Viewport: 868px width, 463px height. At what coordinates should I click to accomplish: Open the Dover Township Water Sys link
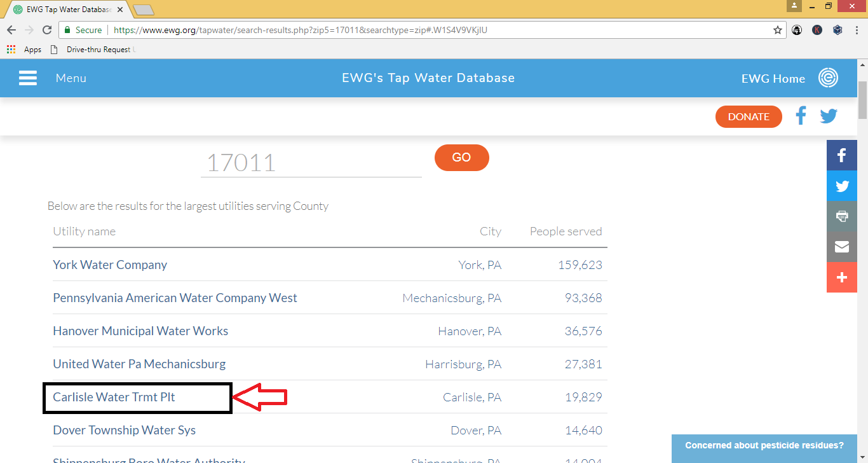point(124,430)
